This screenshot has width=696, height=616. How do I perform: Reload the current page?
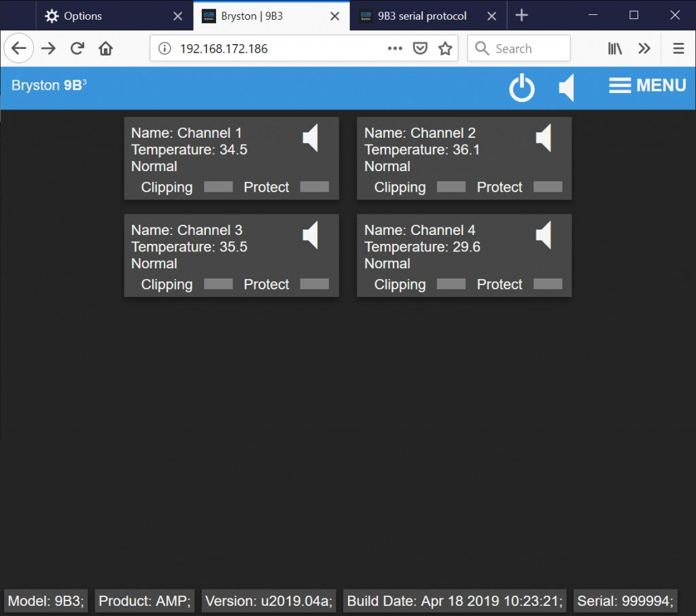click(77, 48)
